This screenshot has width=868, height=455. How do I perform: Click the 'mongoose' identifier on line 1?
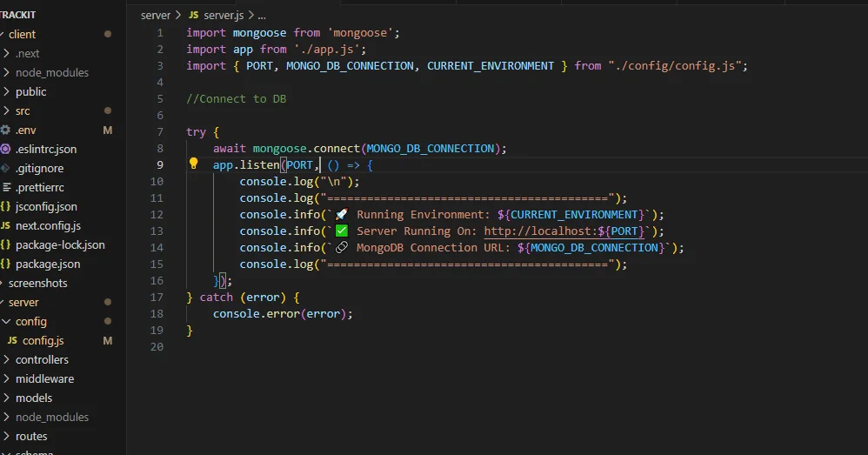pyautogui.click(x=259, y=33)
